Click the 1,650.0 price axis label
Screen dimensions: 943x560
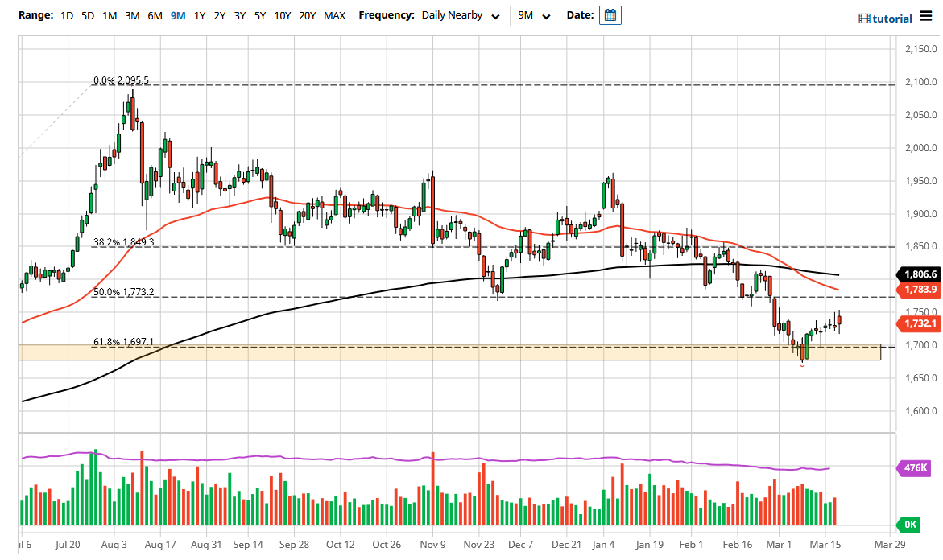(920, 378)
